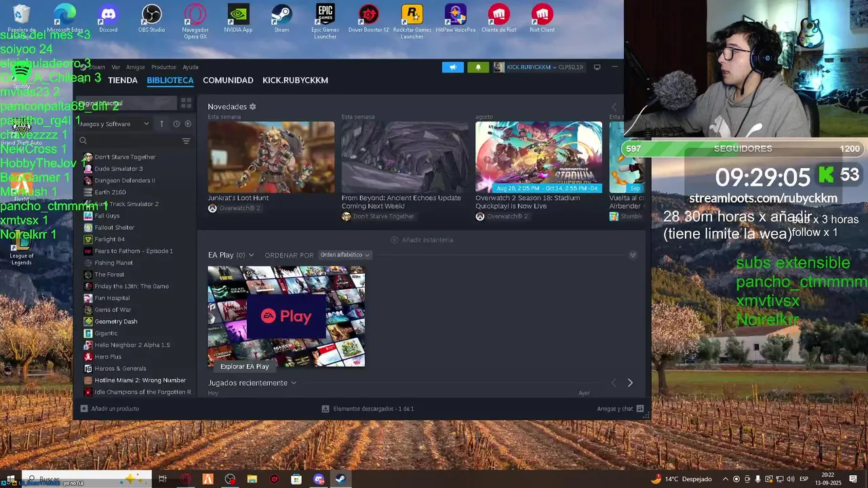Open the Amigos menu
The height and width of the screenshot is (488, 868).
136,67
